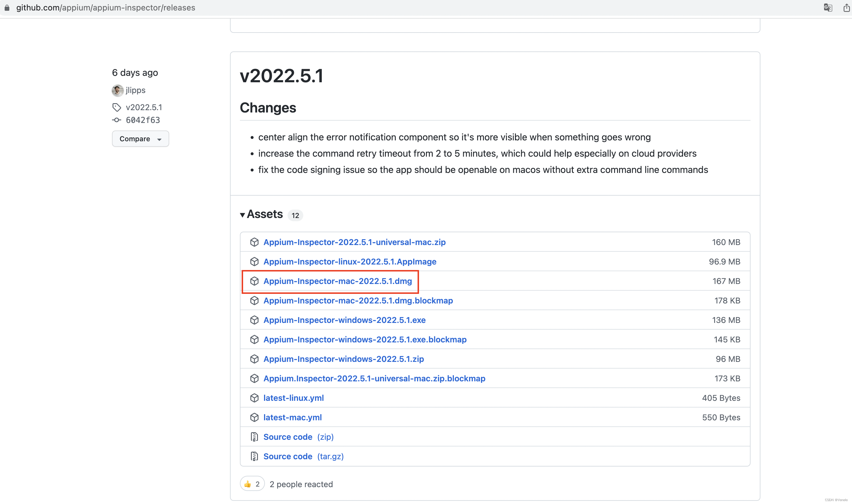
Task: Open the jlipps profile link
Action: (x=136, y=90)
